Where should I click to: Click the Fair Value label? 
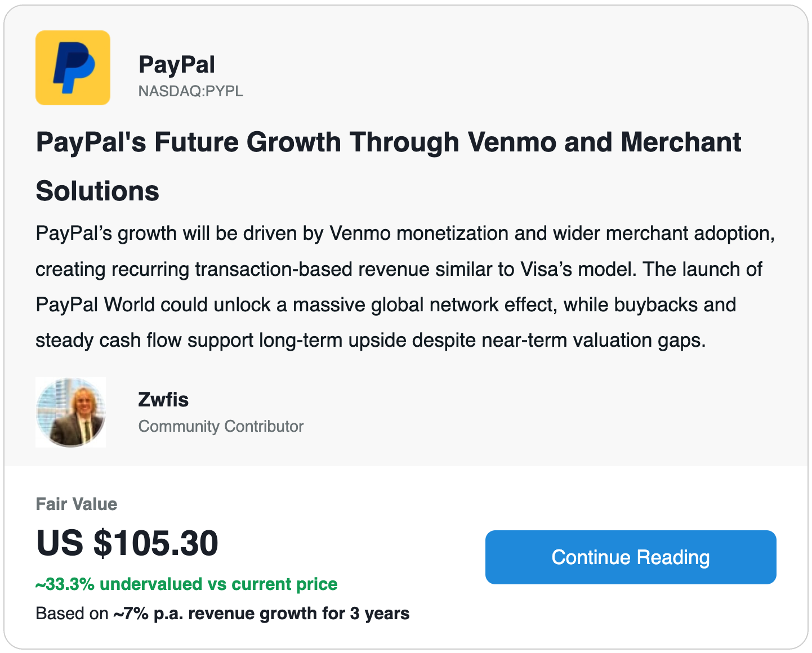pyautogui.click(x=77, y=504)
